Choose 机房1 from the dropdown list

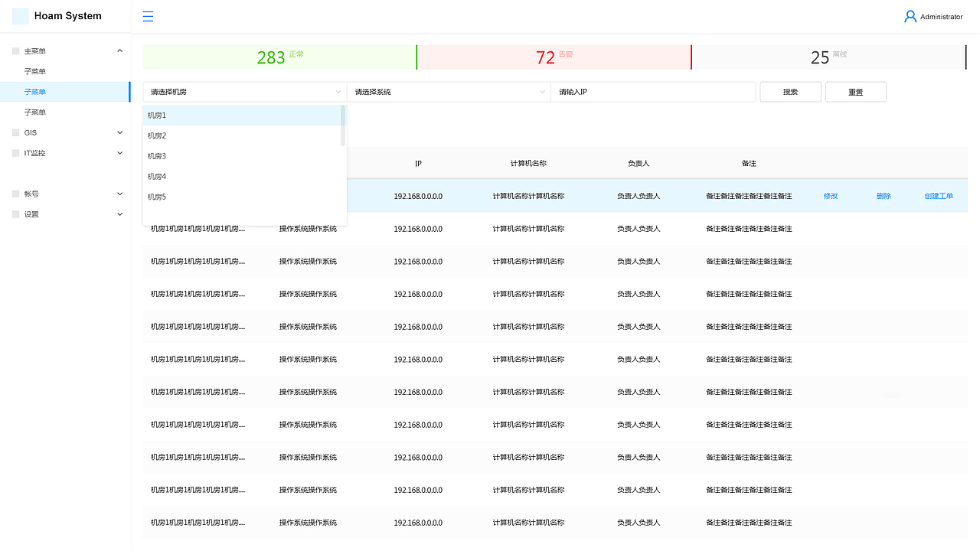tap(242, 116)
